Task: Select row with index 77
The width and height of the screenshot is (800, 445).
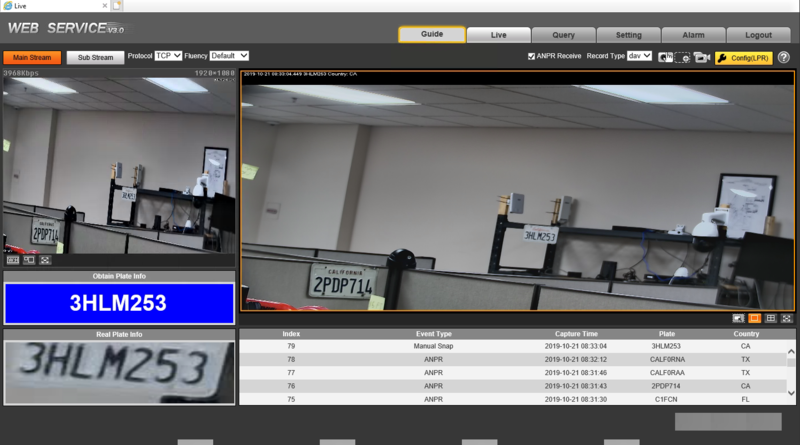Action: click(513, 373)
